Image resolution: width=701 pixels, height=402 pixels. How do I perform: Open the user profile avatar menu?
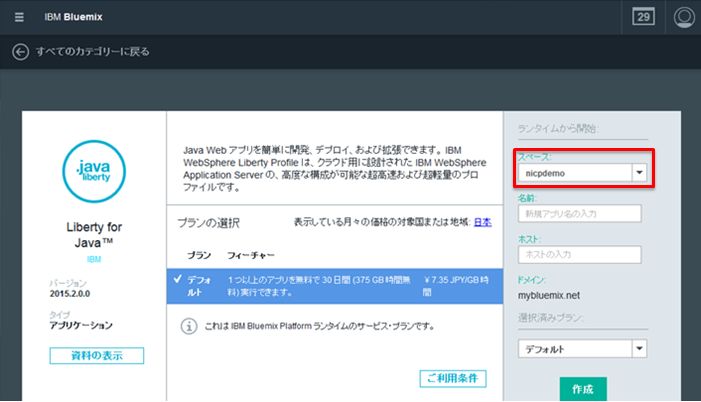pyautogui.click(x=684, y=17)
